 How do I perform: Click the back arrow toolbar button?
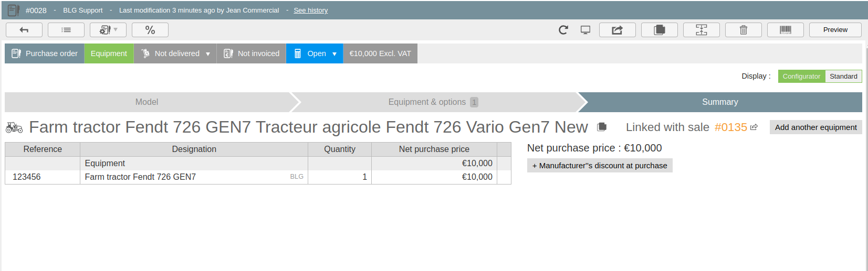(x=24, y=30)
